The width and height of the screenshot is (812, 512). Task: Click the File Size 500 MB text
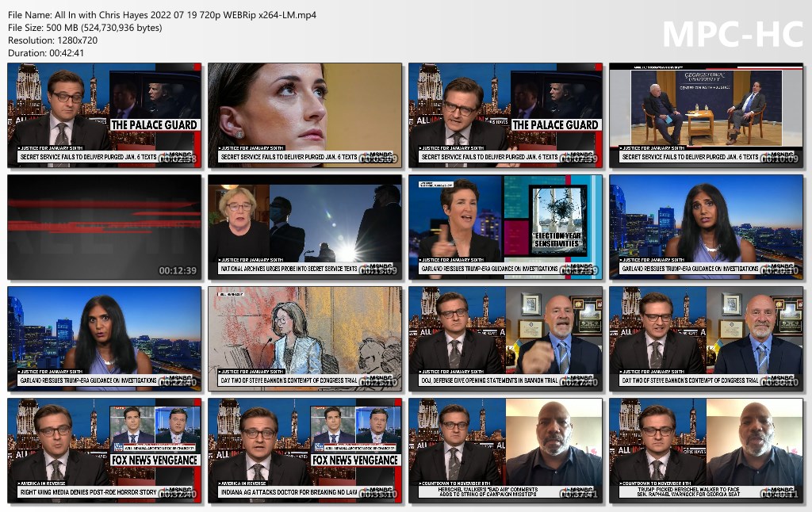pos(85,28)
